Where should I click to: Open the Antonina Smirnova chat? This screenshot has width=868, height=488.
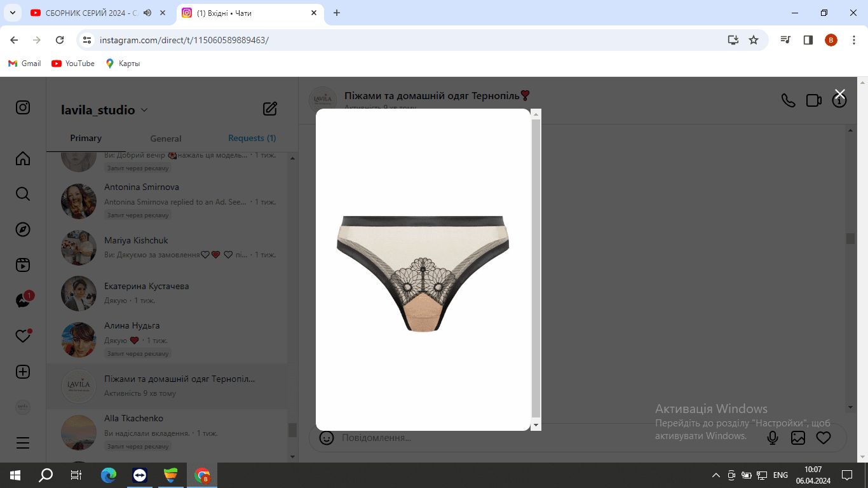point(167,201)
